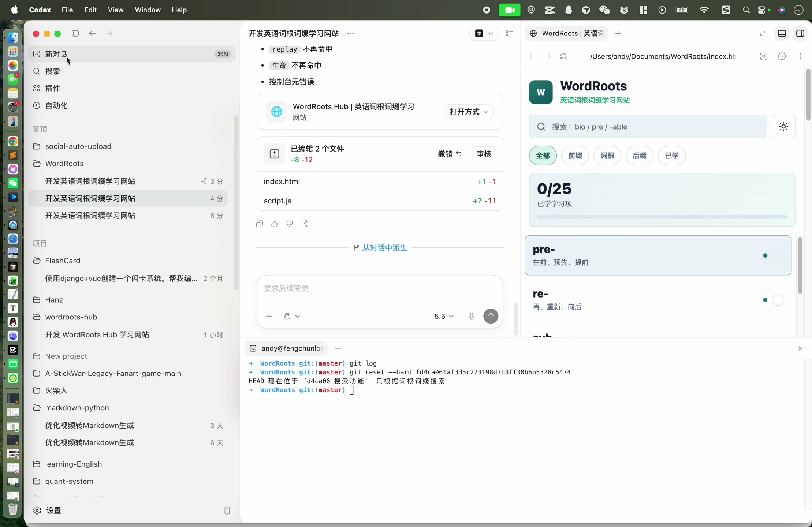
Task: Mark pre- as learned with its circle
Action: 778,255
